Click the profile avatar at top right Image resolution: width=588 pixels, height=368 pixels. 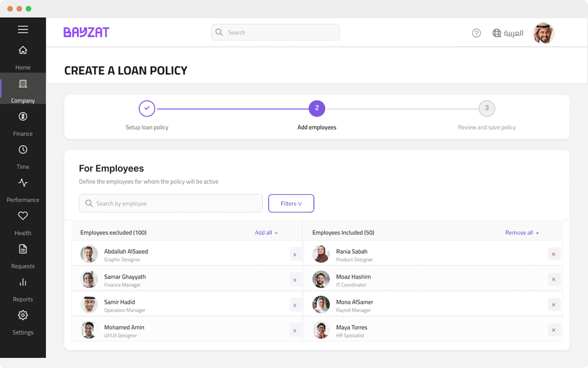(543, 33)
